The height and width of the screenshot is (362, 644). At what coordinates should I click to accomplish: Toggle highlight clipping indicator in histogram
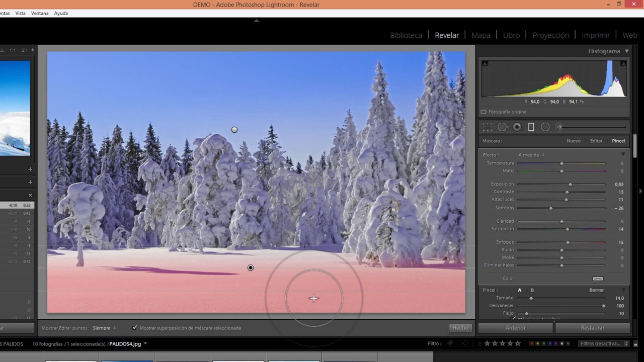coord(623,63)
